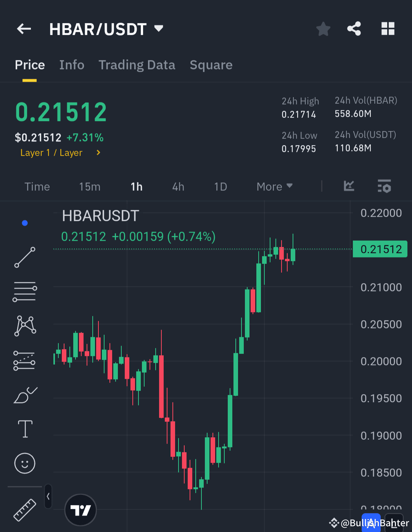Open the TradingView logo button
The height and width of the screenshot is (532, 412).
pos(80,510)
